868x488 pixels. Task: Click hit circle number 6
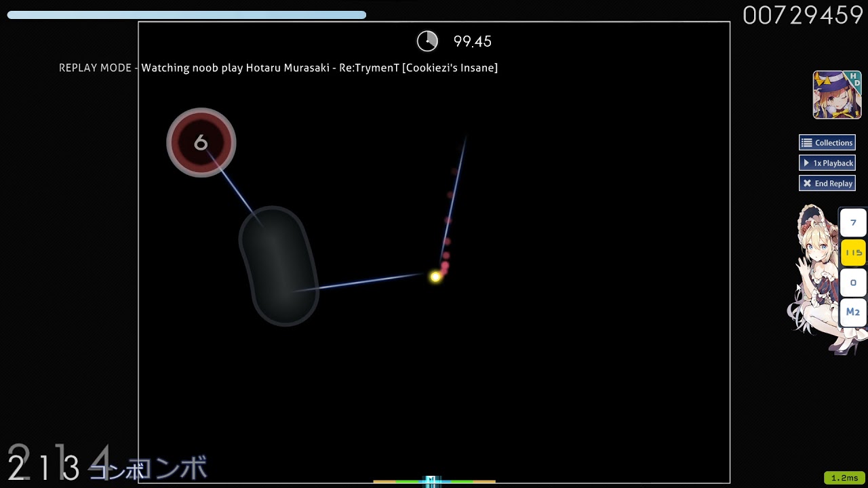tap(201, 142)
